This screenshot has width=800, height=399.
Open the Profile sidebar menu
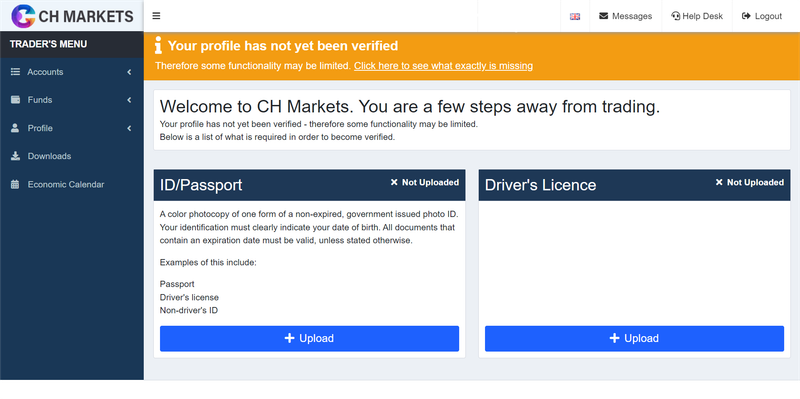71,128
